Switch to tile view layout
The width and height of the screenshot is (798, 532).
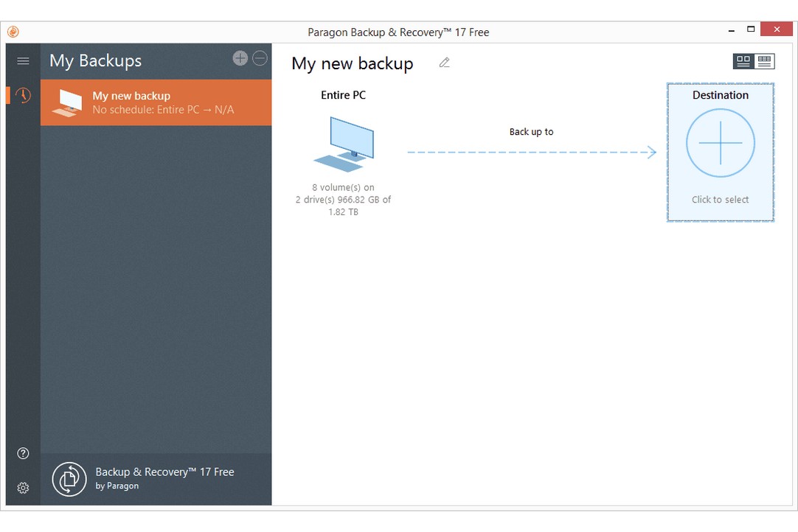(743, 61)
